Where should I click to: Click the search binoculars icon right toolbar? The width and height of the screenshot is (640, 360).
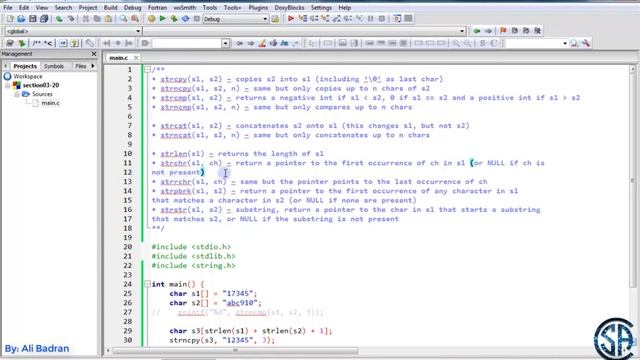point(574,43)
